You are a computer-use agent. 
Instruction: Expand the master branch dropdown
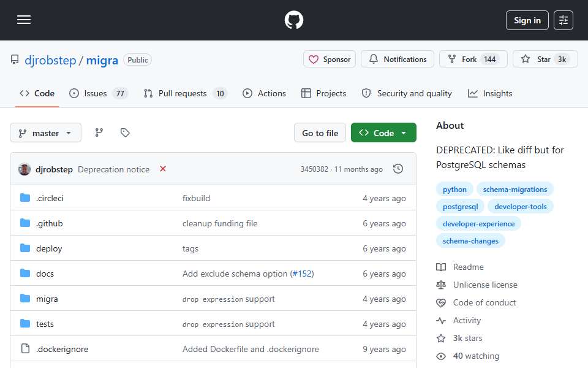click(45, 133)
